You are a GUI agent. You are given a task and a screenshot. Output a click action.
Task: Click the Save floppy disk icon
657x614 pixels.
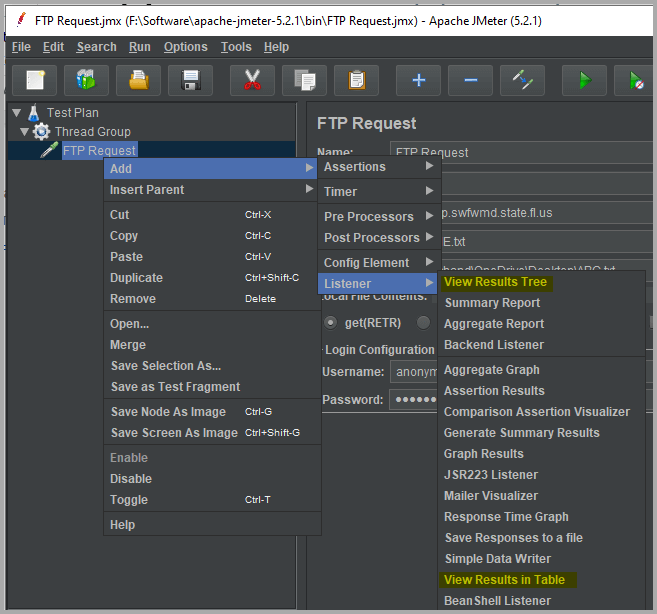(190, 80)
